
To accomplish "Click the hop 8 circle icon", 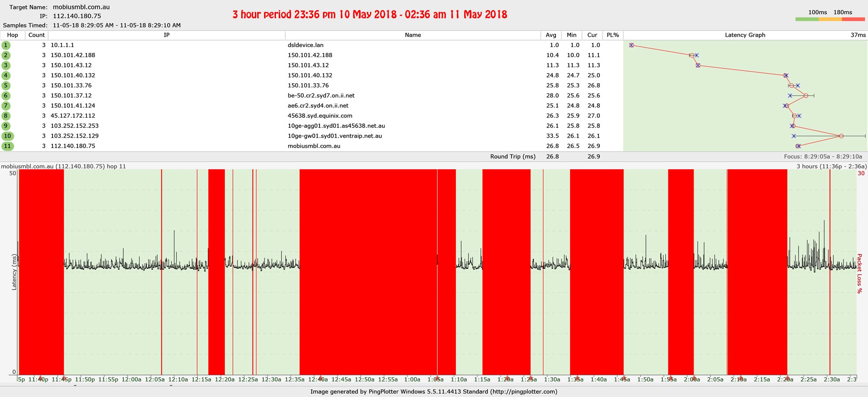I will coord(6,116).
